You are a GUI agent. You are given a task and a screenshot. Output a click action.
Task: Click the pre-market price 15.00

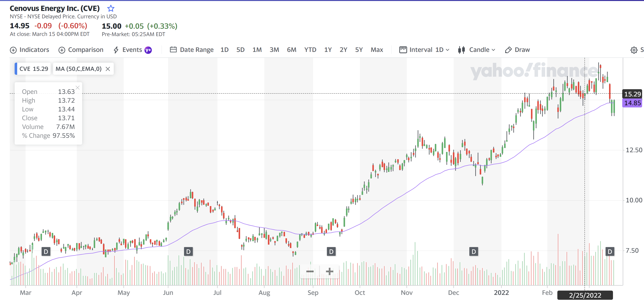pyautogui.click(x=111, y=26)
